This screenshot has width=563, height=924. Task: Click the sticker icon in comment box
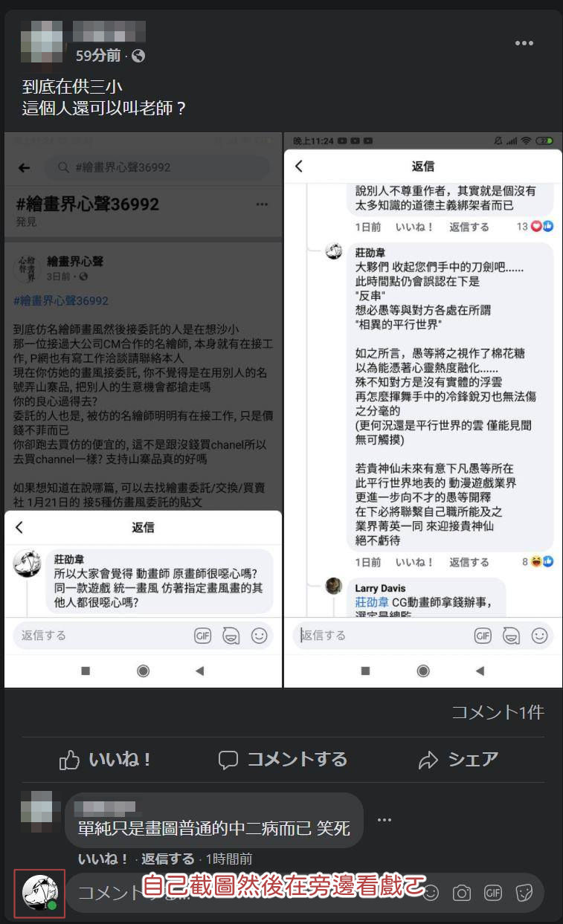point(523,893)
